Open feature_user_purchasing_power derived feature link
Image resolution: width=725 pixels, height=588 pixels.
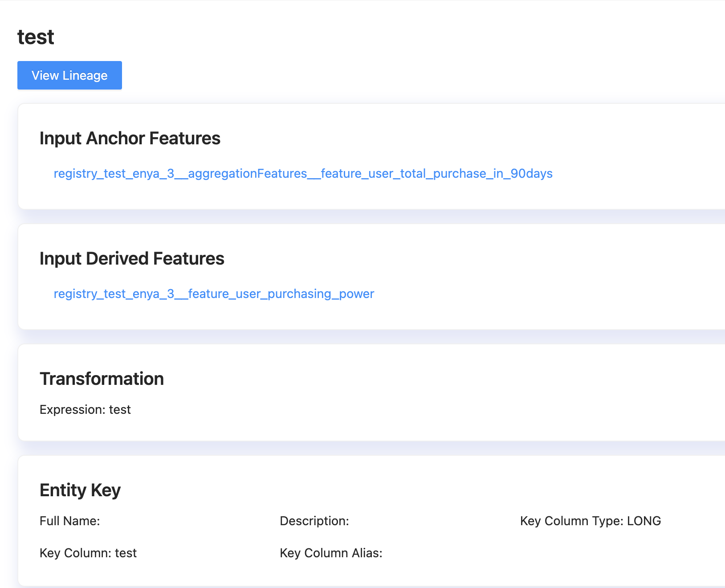click(x=214, y=294)
